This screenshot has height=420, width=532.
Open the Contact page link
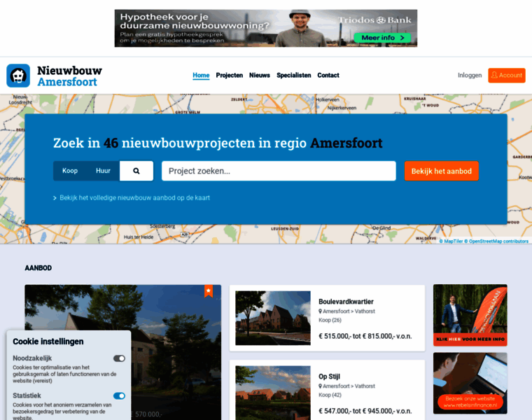pyautogui.click(x=328, y=76)
